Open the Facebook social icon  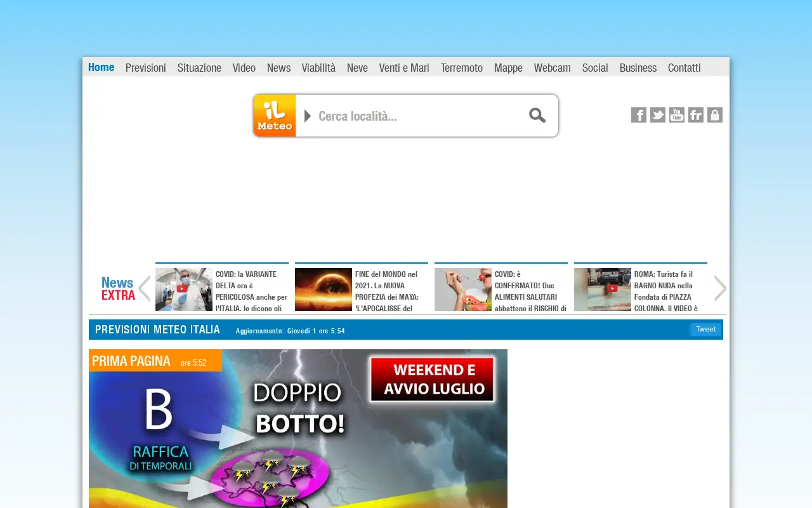(639, 115)
